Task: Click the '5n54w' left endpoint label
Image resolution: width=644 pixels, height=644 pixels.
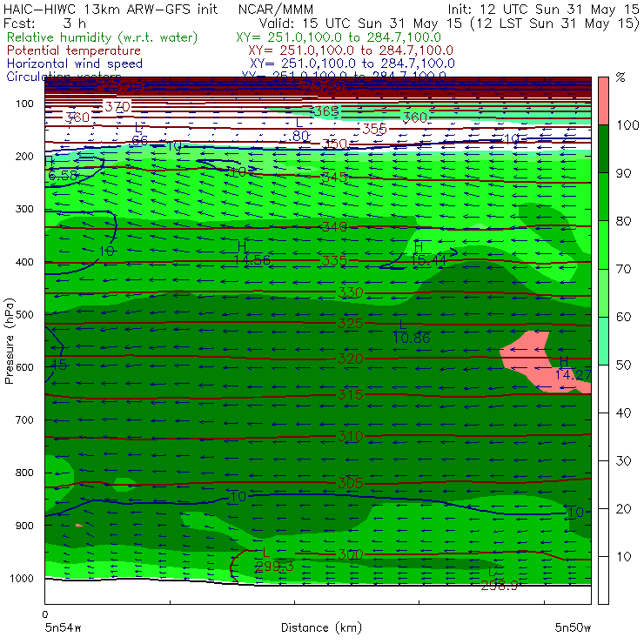Action: point(63,627)
